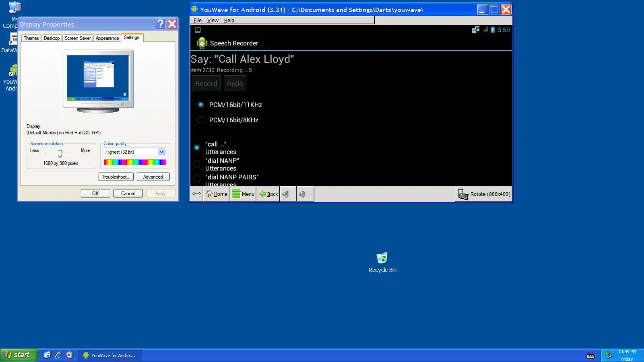
Task: Tap the signal strength icon in Android status bar
Action: point(485,29)
